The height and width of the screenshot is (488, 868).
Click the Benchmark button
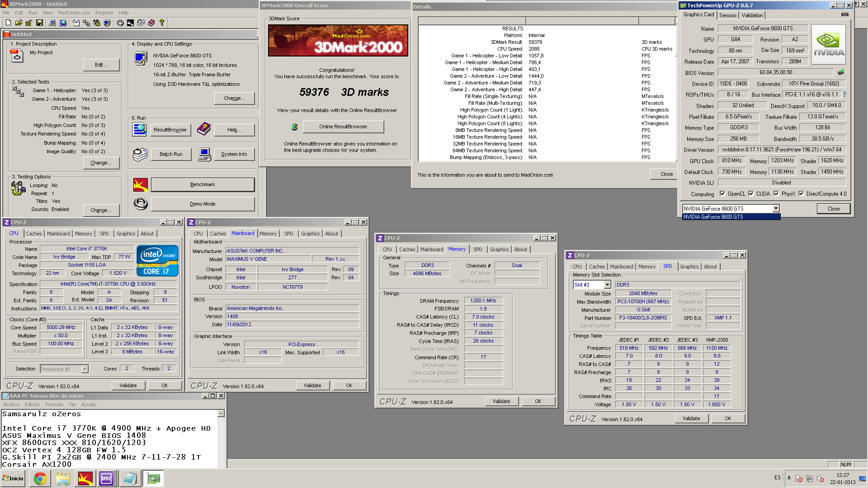(x=203, y=184)
